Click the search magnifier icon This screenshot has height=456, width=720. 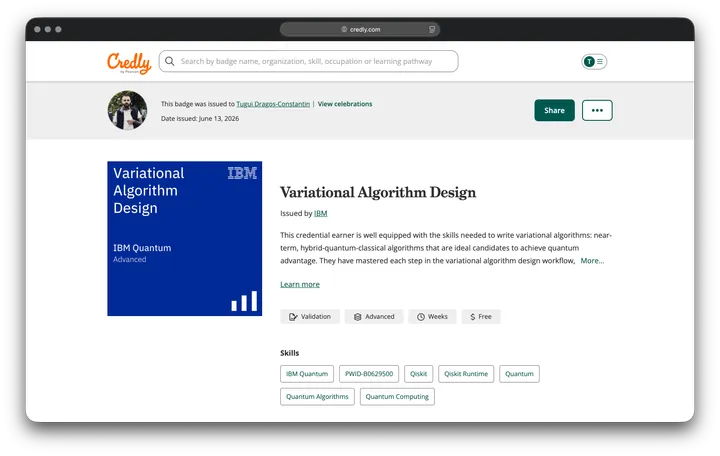click(169, 61)
